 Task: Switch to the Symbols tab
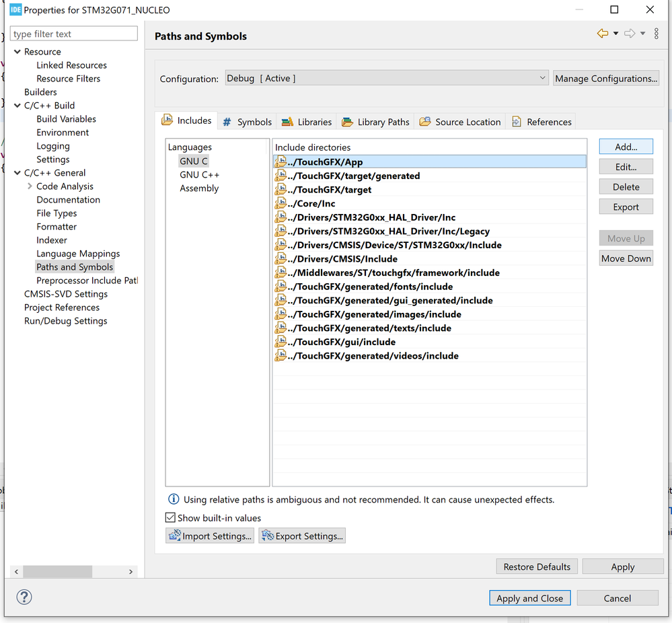point(248,122)
